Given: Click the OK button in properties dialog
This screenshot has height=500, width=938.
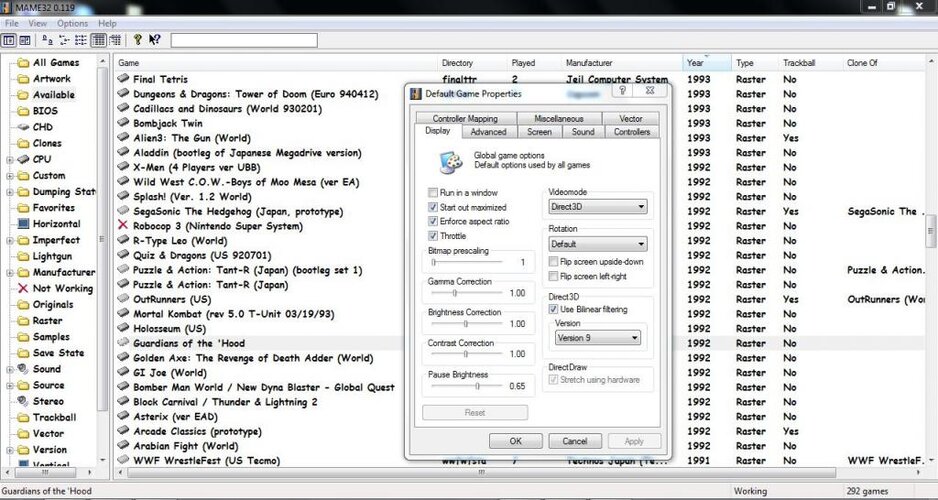Looking at the screenshot, I should click(x=515, y=441).
